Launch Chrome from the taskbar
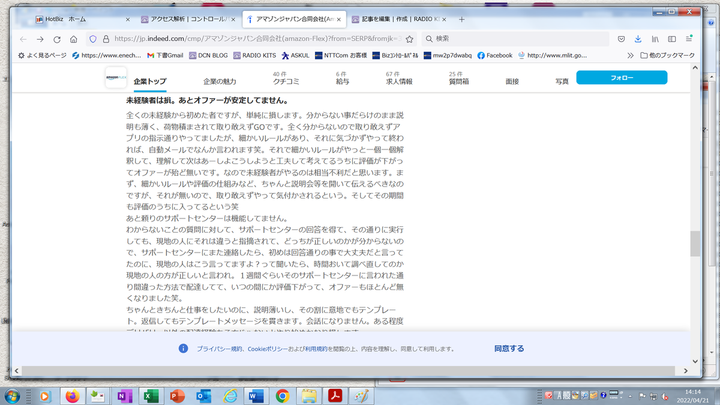Viewport: 720px width, 405px height. pos(282,395)
